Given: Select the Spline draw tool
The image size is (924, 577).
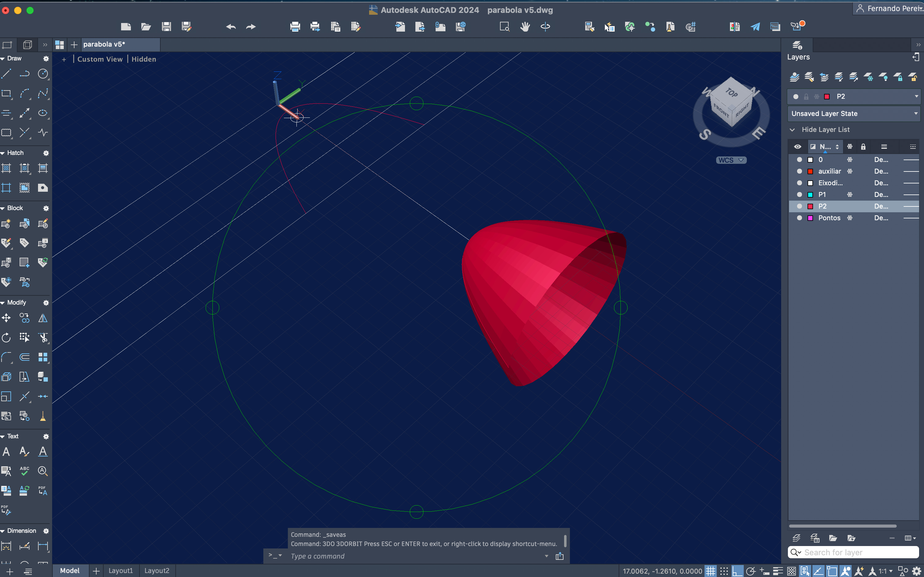Looking at the screenshot, I should point(43,94).
